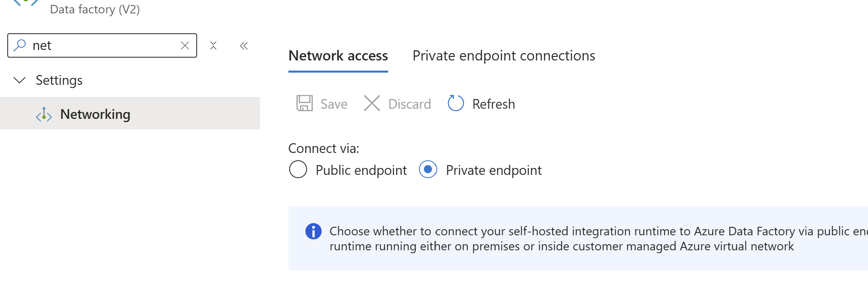The width and height of the screenshot is (868, 299).
Task: Click the Discard X icon
Action: pos(372,103)
